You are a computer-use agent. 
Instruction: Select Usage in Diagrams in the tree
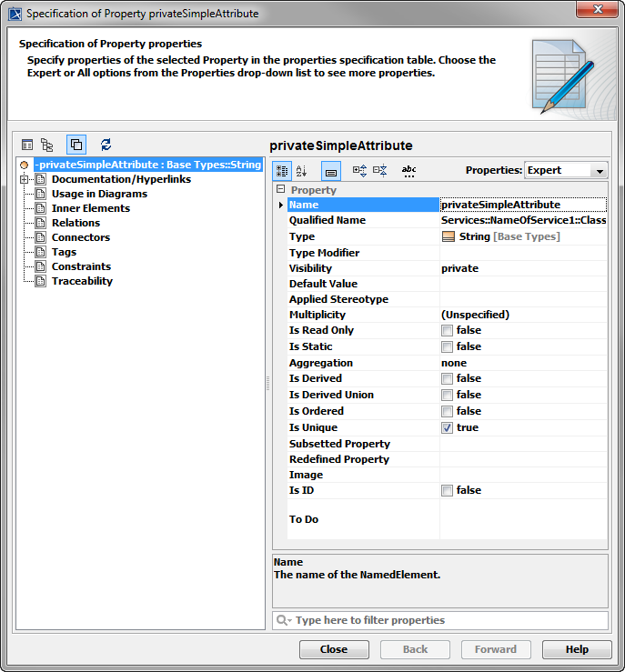[99, 194]
